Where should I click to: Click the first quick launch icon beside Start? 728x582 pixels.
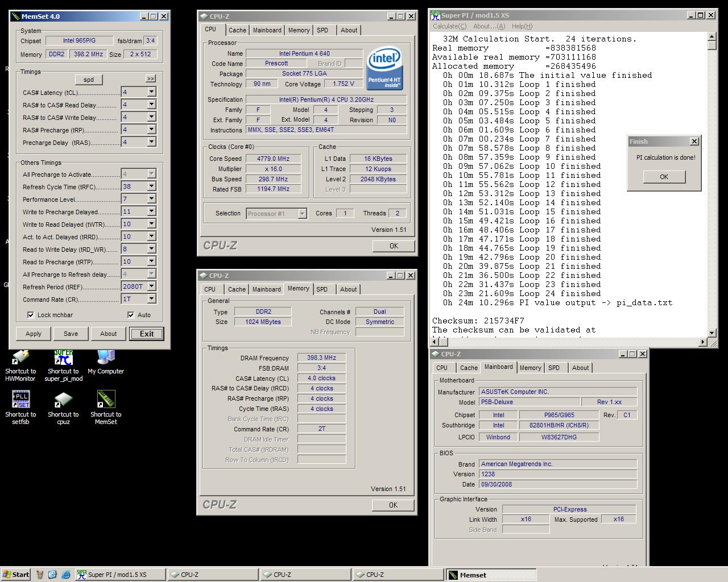pos(40,575)
